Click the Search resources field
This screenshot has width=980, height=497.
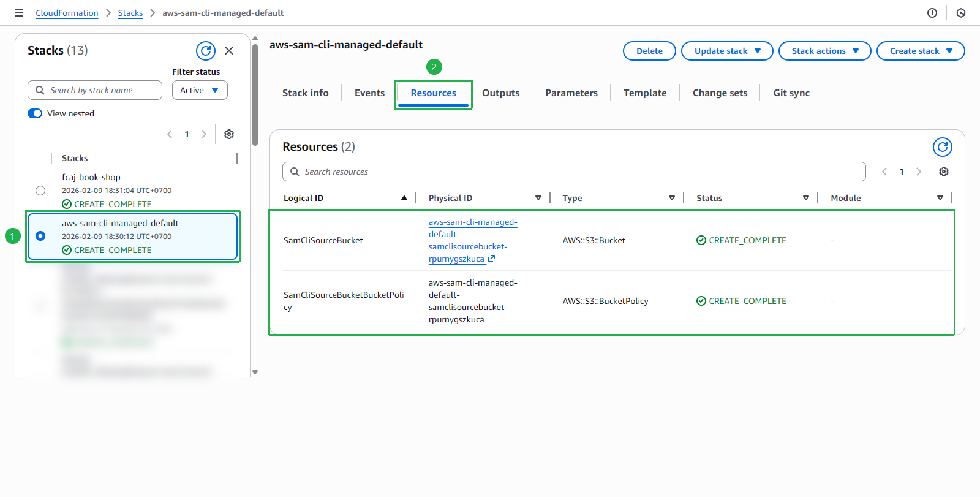coord(574,172)
